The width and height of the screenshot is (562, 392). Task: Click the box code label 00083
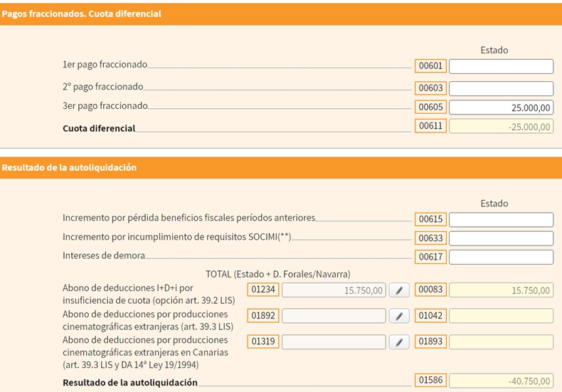(x=430, y=290)
